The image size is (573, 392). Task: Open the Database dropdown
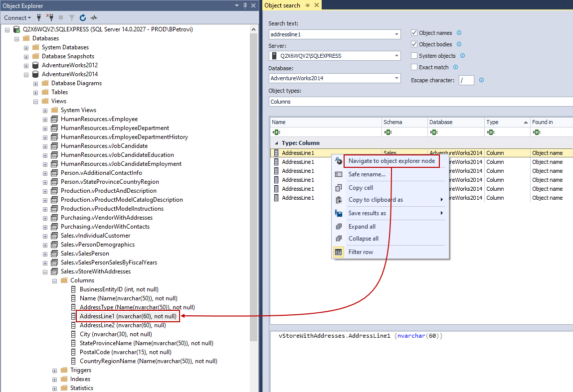(x=396, y=78)
